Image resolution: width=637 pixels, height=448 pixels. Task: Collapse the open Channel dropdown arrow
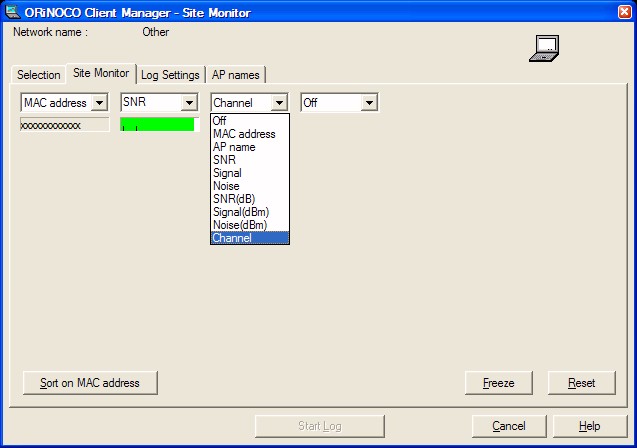tap(279, 103)
